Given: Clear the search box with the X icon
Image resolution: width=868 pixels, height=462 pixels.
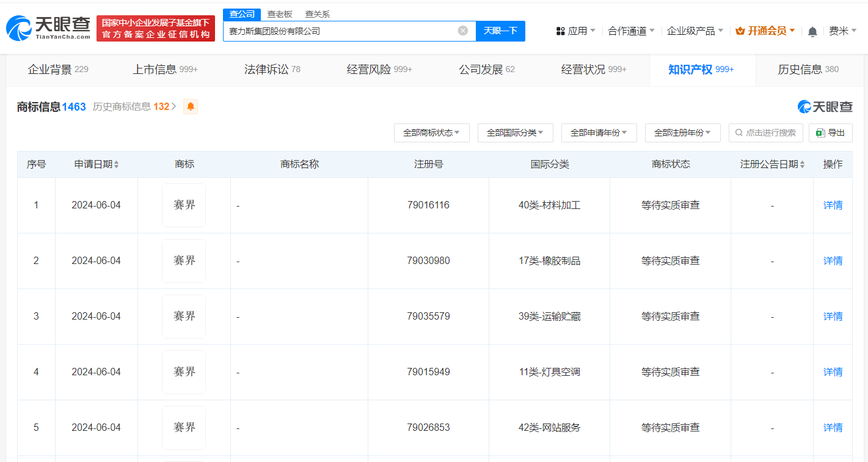Looking at the screenshot, I should tap(463, 31).
